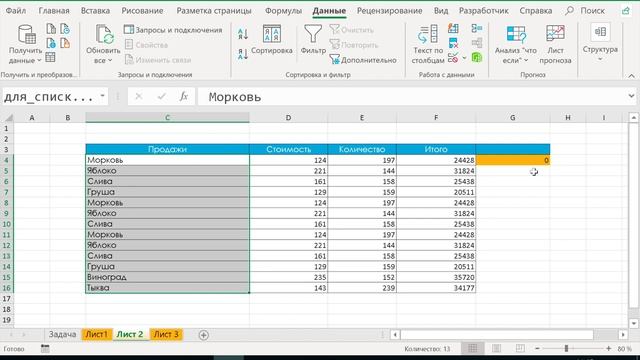This screenshot has height=360, width=640.
Task: Zoom in with the plus button
Action: (x=609, y=348)
